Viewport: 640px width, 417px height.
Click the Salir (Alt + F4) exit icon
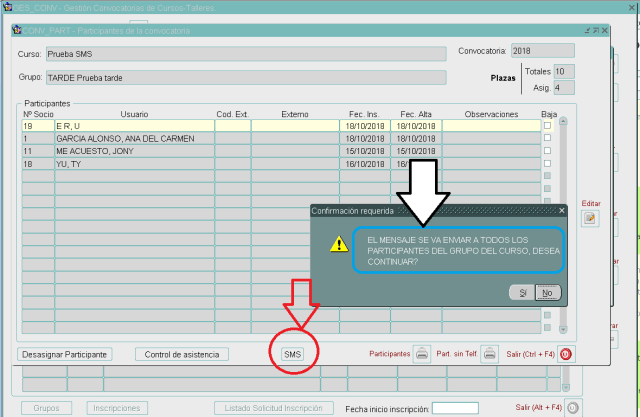click(x=573, y=408)
